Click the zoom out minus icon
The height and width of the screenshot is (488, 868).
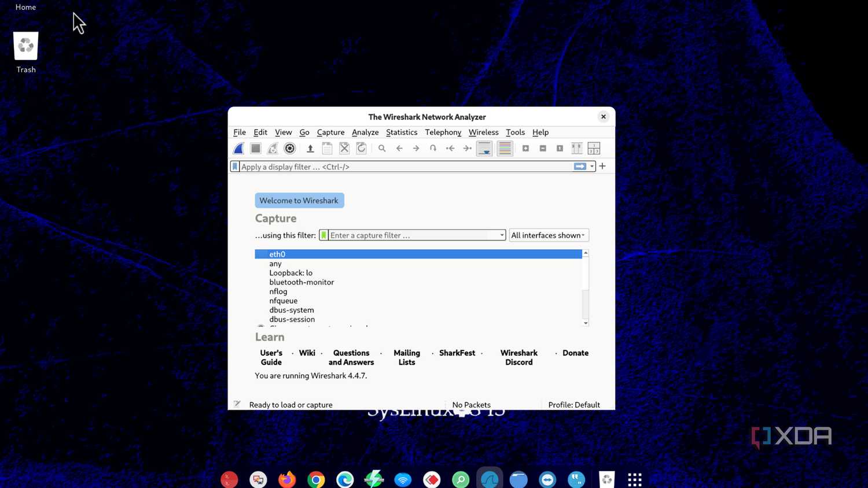(543, 149)
